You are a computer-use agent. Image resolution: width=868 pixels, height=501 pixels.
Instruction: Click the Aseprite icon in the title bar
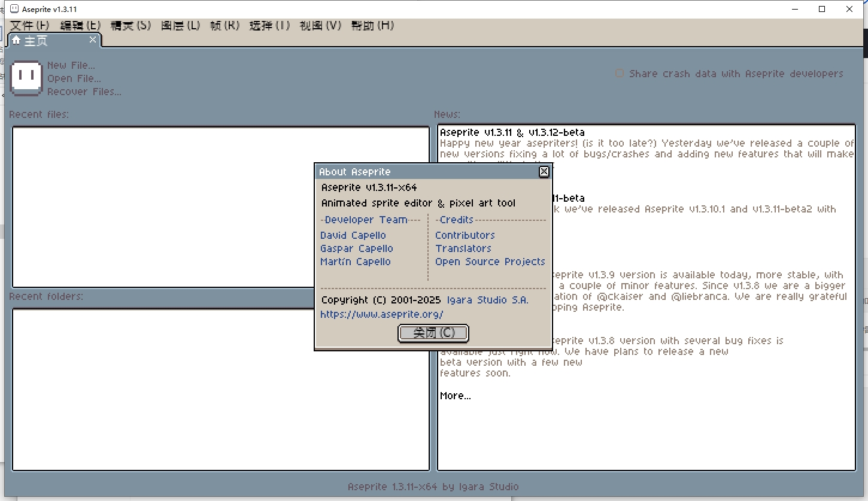pos(14,9)
